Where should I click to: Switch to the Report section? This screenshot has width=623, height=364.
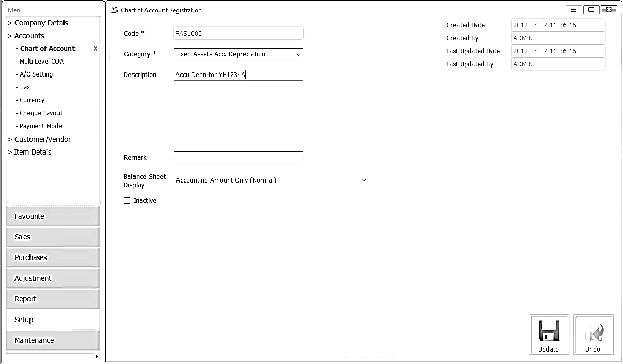(x=53, y=299)
